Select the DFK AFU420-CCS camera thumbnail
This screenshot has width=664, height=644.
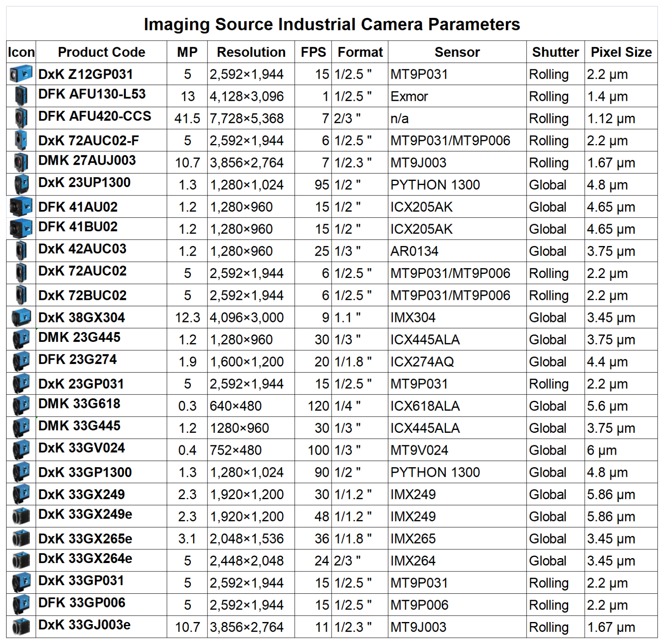point(21,118)
